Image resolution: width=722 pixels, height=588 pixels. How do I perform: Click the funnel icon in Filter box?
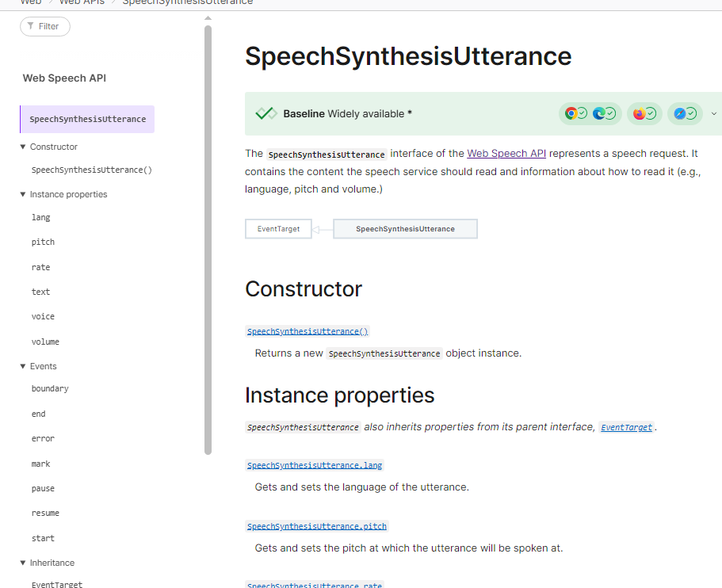point(31,26)
